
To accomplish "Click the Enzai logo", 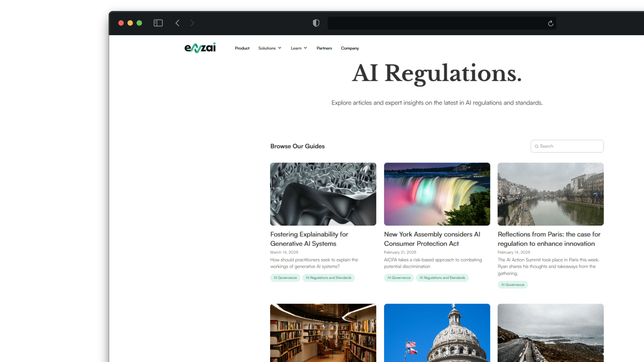I will [x=200, y=48].
